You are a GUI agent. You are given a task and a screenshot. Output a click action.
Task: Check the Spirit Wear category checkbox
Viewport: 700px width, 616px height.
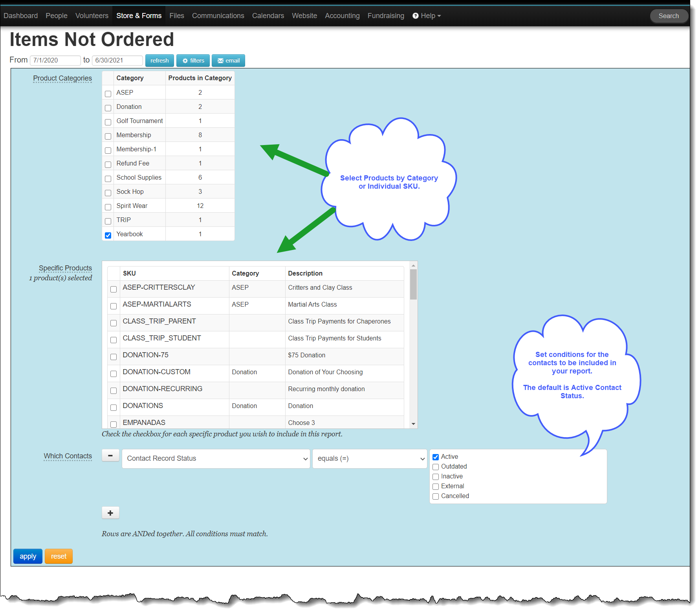[108, 207]
